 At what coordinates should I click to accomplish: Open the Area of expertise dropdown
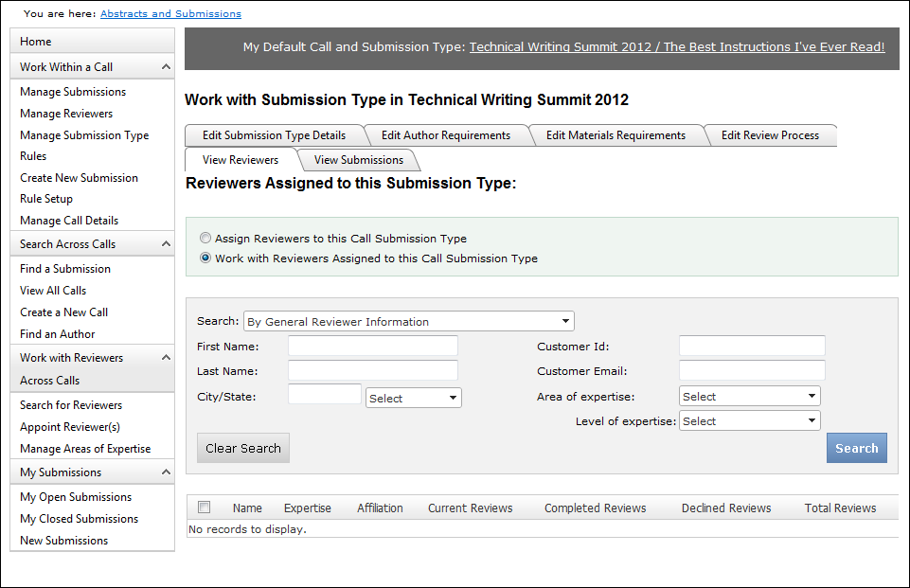(x=749, y=397)
